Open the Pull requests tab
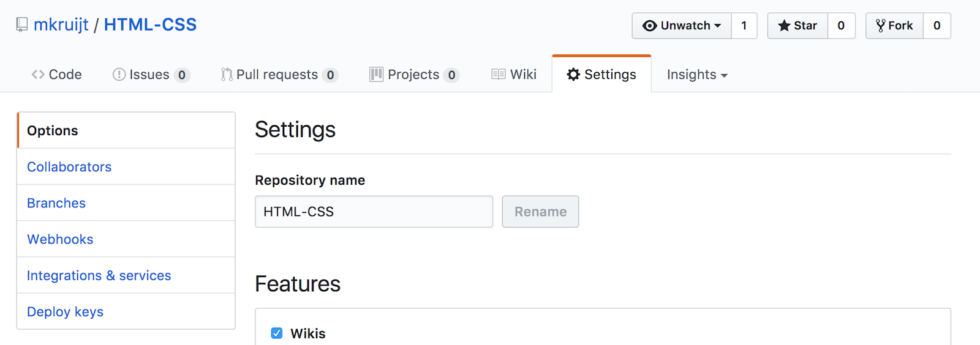The image size is (980, 345). click(x=279, y=75)
